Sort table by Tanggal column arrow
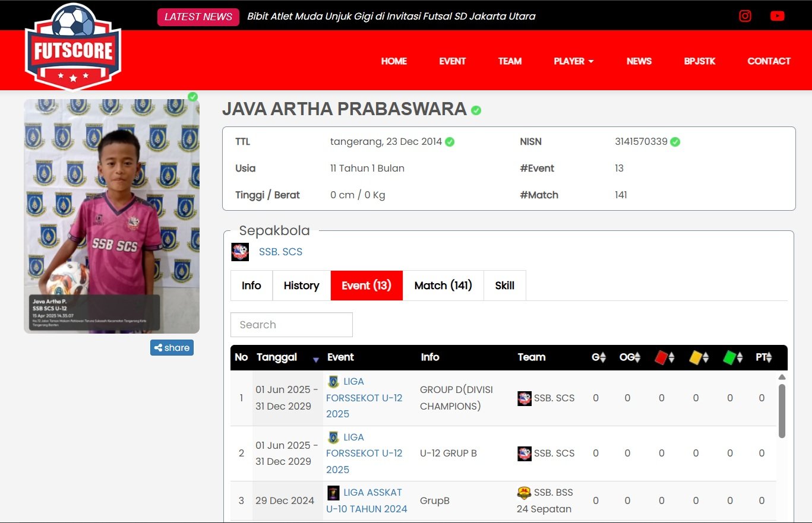The height and width of the screenshot is (523, 812). [x=315, y=359]
